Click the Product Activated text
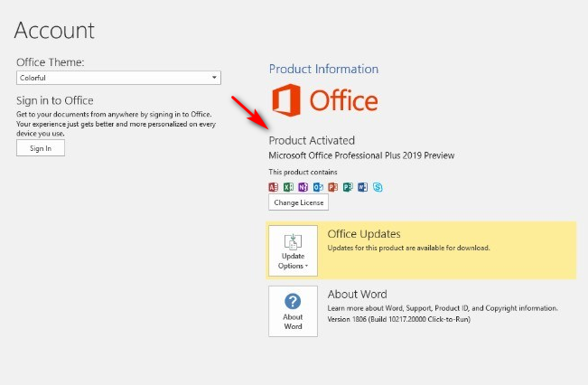 pos(312,140)
